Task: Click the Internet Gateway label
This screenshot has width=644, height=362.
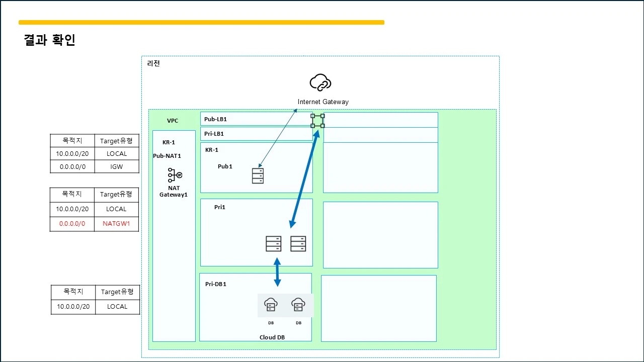Action: [323, 102]
